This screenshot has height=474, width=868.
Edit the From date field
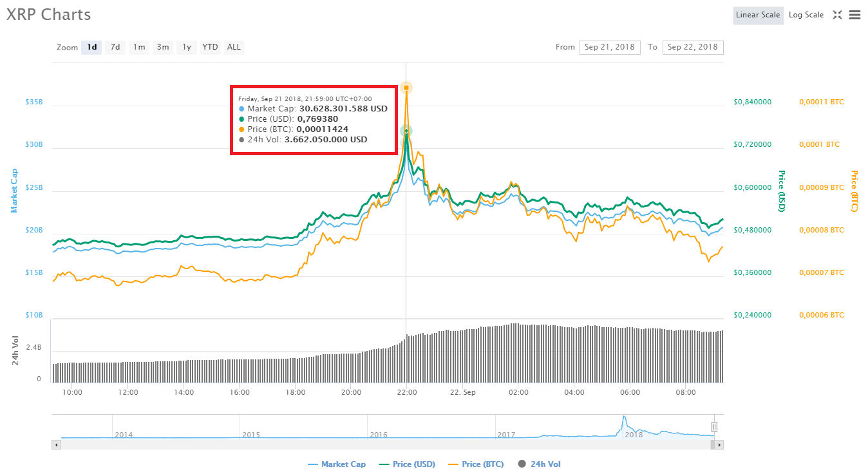(610, 47)
